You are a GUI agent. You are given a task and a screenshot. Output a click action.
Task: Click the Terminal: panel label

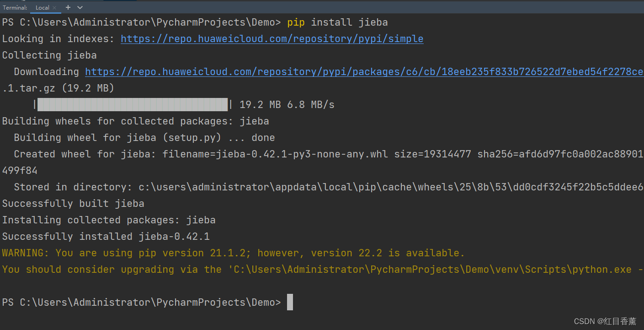tap(15, 7)
